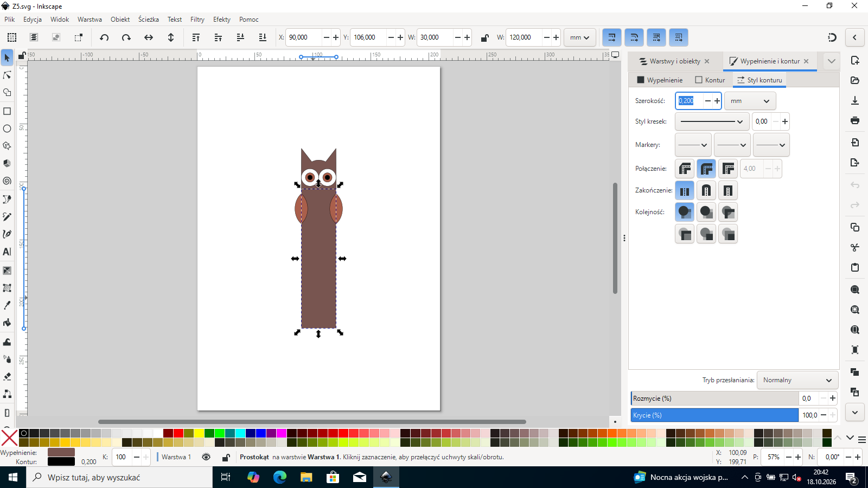Switch to Wypełnienie tab

tap(660, 80)
